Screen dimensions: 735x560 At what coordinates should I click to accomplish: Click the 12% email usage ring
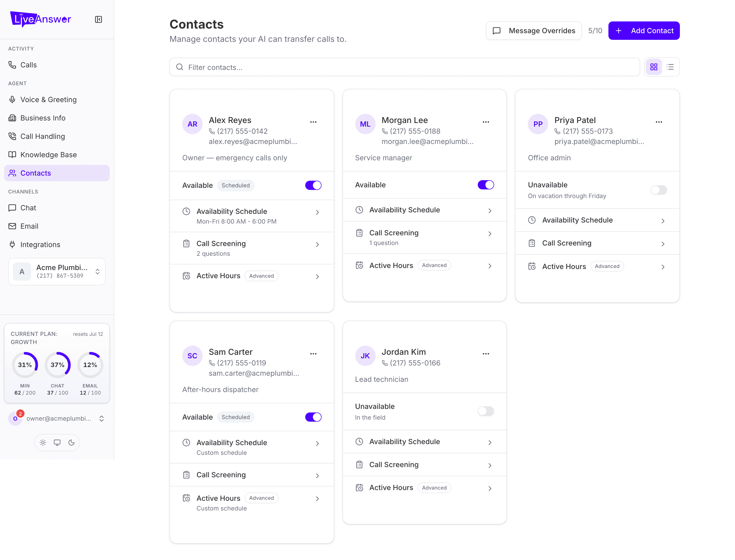[x=90, y=365]
